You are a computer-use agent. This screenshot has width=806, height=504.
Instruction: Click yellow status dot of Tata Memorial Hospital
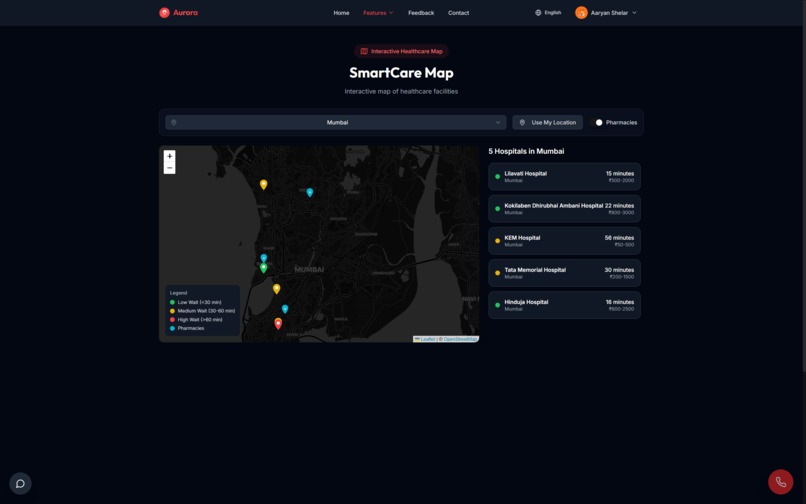[497, 273]
